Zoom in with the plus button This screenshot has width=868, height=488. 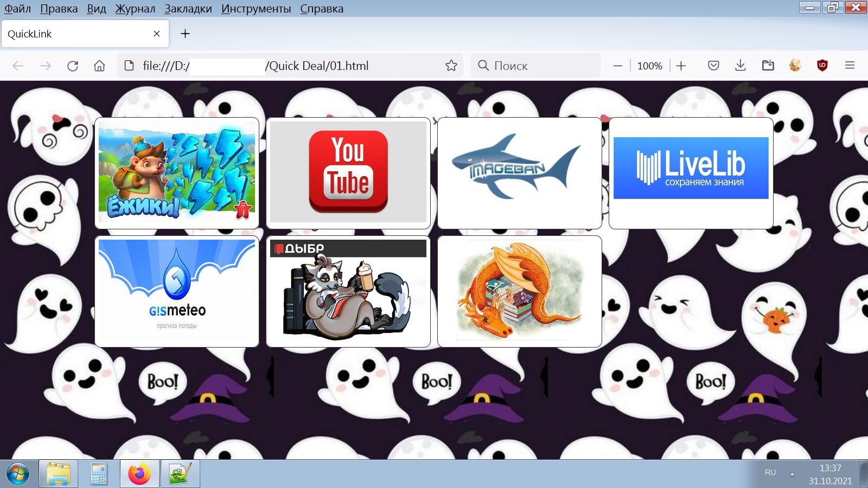click(x=681, y=66)
